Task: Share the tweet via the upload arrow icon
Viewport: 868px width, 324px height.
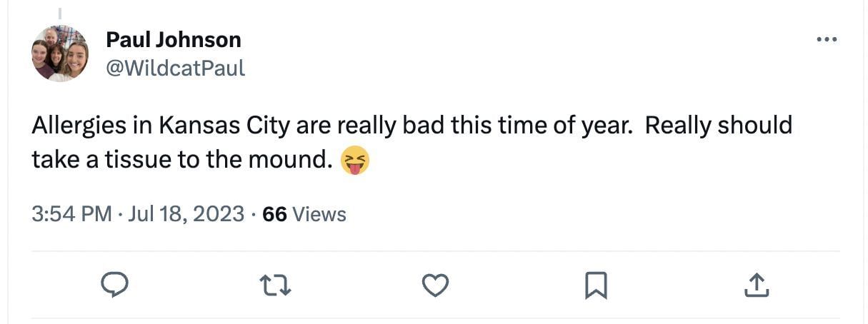Action: coord(756,285)
